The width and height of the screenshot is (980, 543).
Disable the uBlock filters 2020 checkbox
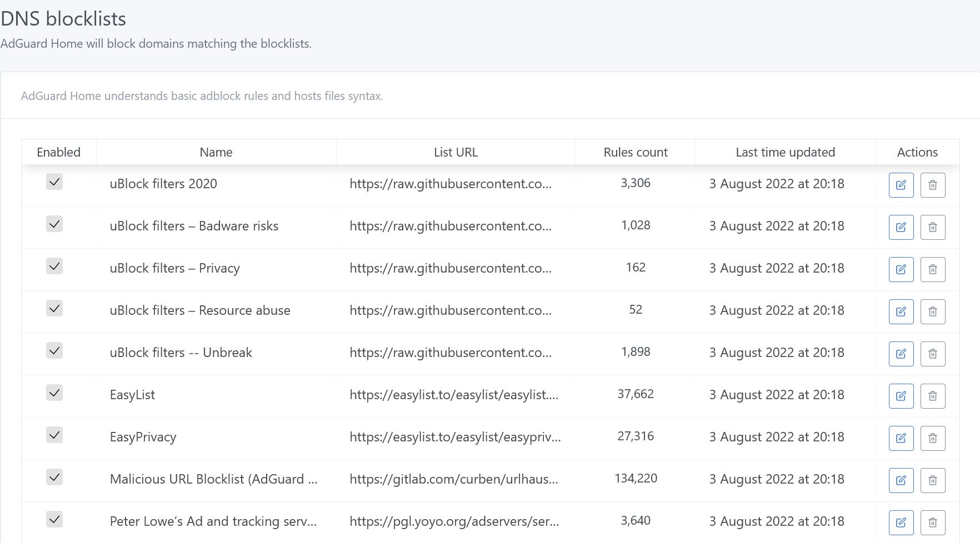[54, 182]
